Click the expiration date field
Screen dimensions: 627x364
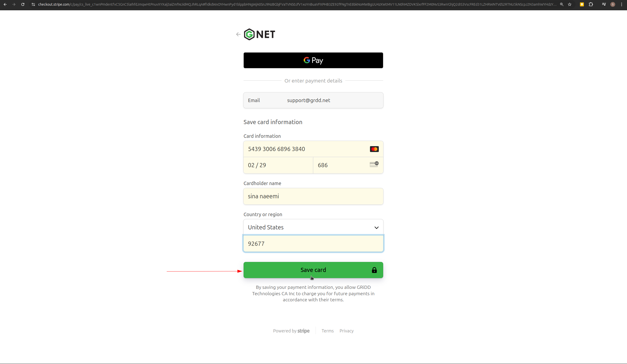pyautogui.click(x=278, y=165)
